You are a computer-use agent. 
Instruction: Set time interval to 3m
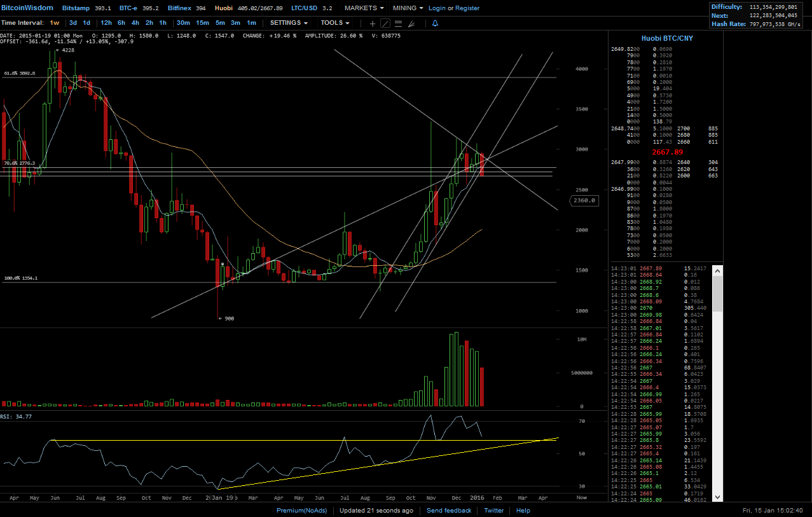tap(235, 23)
